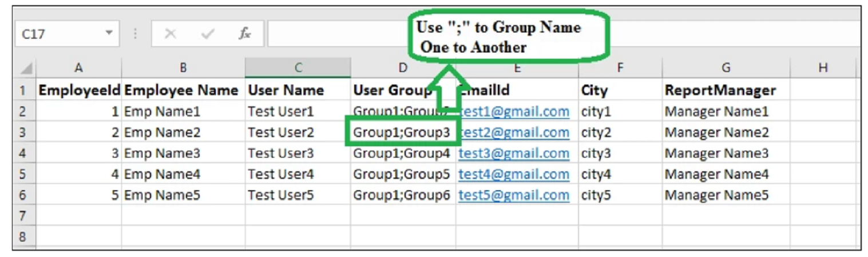Open the test3@gmail.com email link
Image resolution: width=868 pixels, height=257 pixels.
(x=514, y=153)
